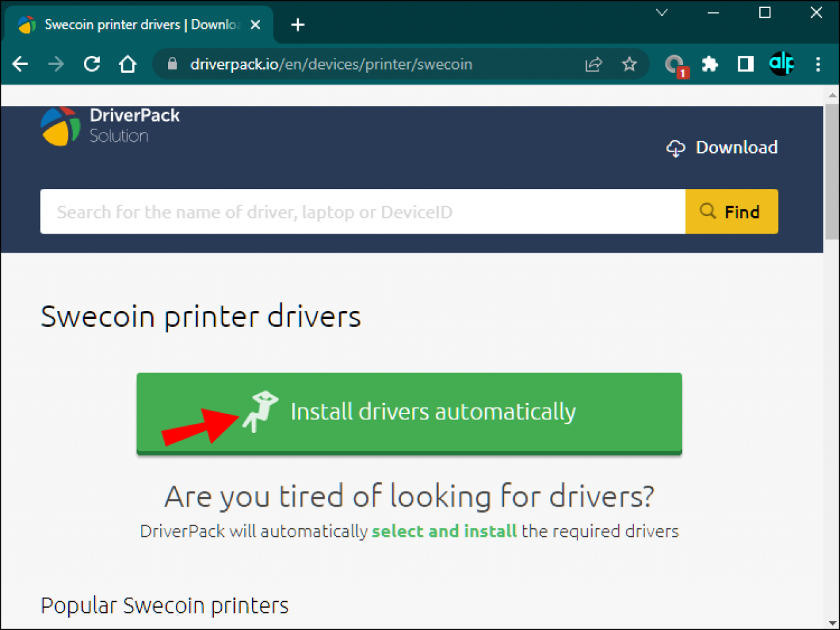The image size is (840, 630).
Task: Click the alp profile avatar icon
Action: (782, 64)
